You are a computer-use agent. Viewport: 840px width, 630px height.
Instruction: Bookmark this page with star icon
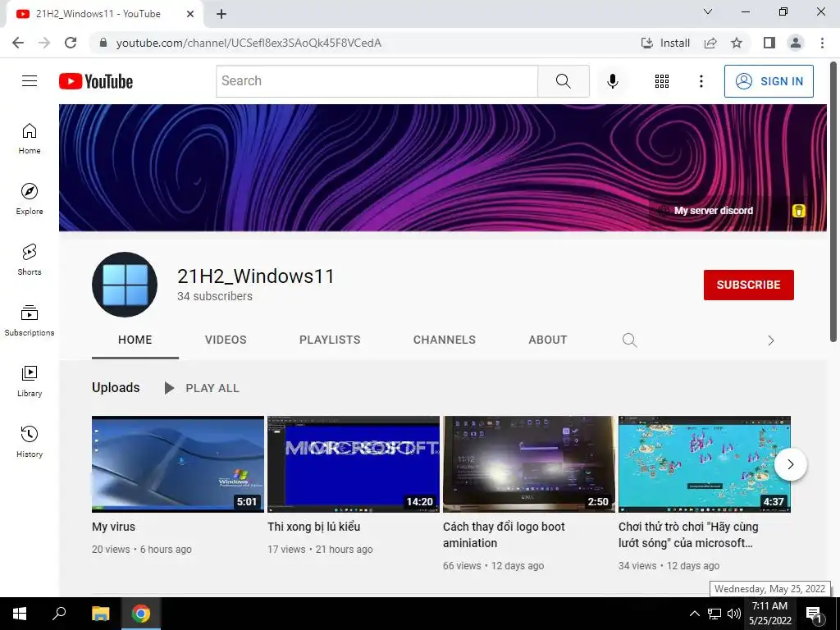(737, 43)
